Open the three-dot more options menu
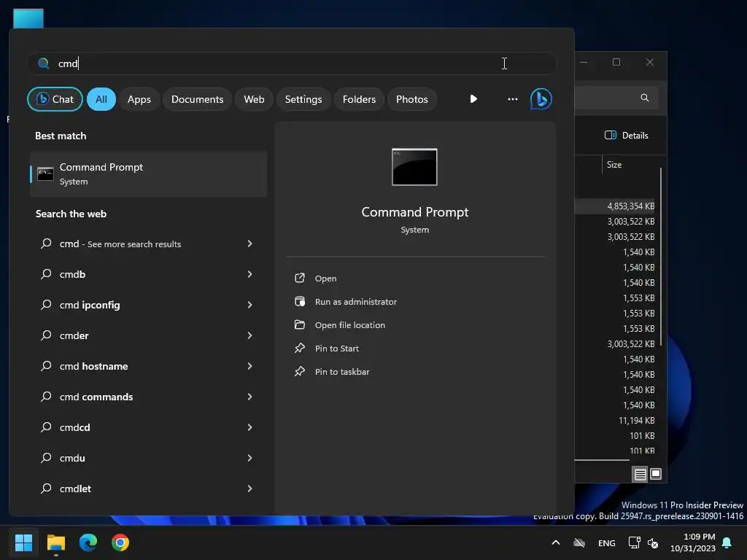The height and width of the screenshot is (560, 747). [x=513, y=99]
